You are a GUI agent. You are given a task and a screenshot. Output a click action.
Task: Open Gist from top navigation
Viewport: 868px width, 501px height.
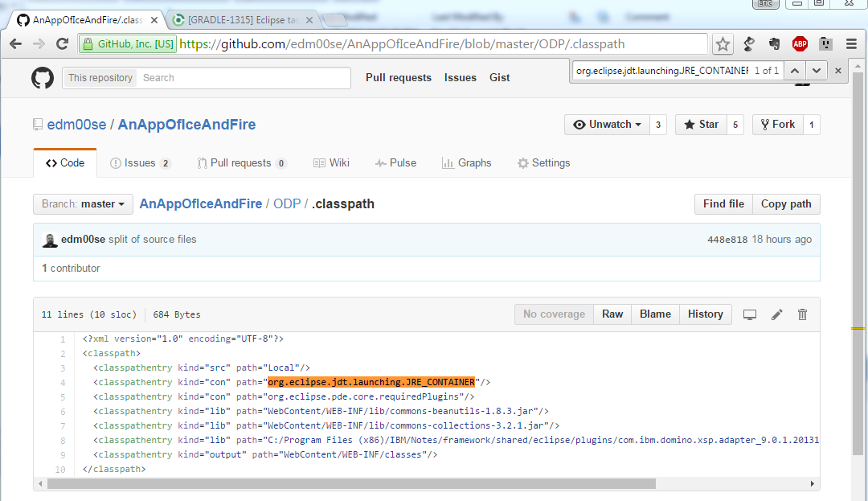pos(499,78)
